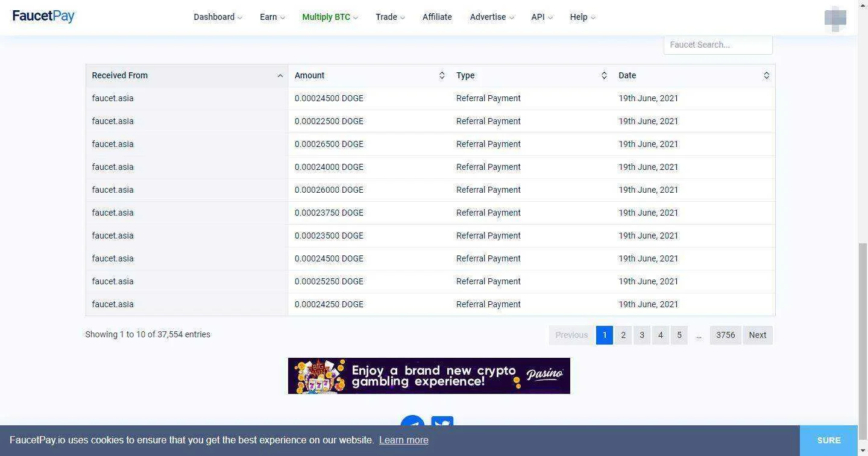Go to pagination page 3
This screenshot has width=868, height=456.
point(642,335)
